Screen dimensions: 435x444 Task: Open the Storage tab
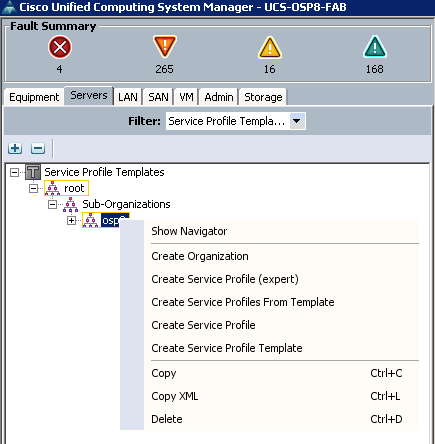pos(263,97)
